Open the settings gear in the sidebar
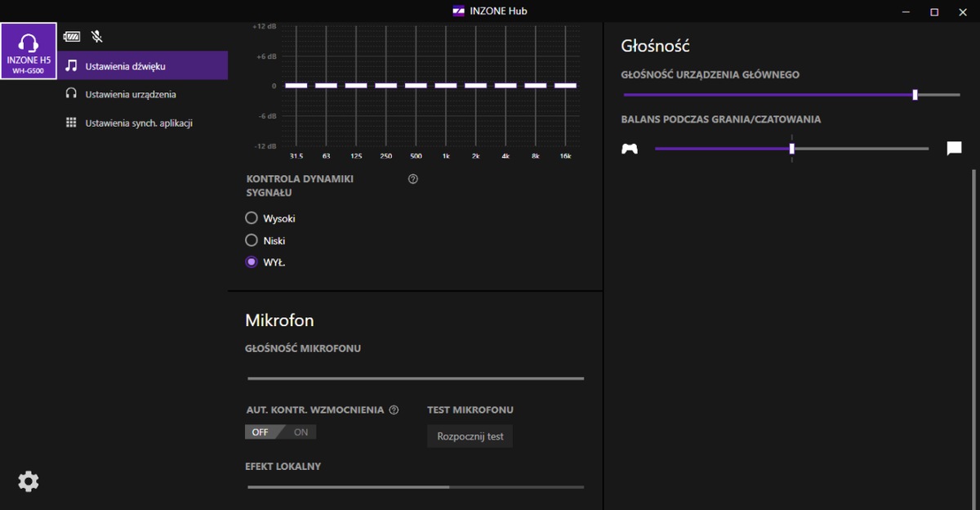The height and width of the screenshot is (510, 980). pos(29,481)
